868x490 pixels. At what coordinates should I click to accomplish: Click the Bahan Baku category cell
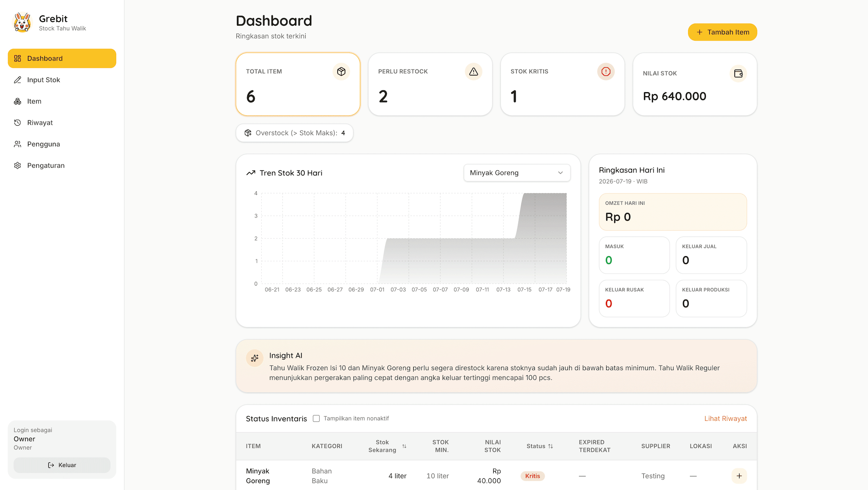pos(321,476)
